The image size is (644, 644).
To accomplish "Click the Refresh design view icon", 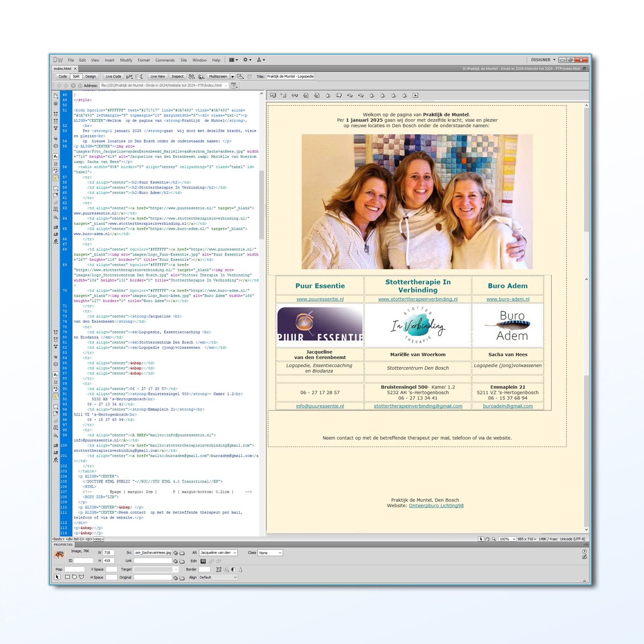I will pyautogui.click(x=249, y=76).
